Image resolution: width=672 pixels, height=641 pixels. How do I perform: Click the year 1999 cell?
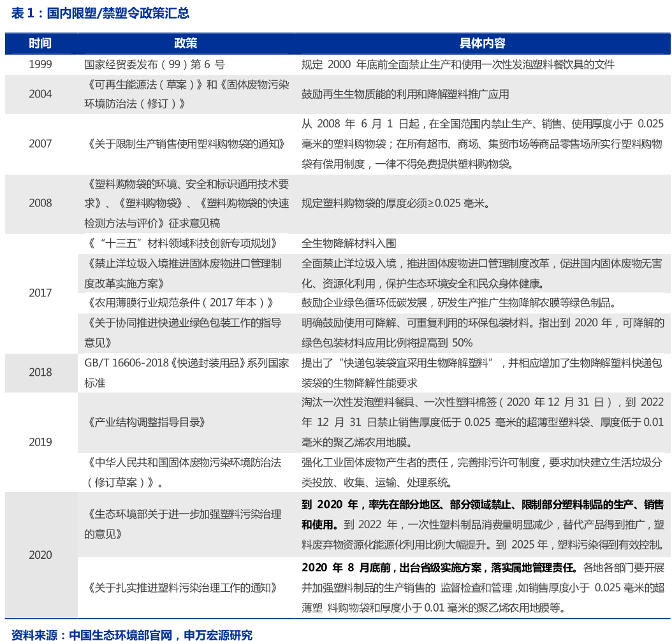[x=40, y=63]
